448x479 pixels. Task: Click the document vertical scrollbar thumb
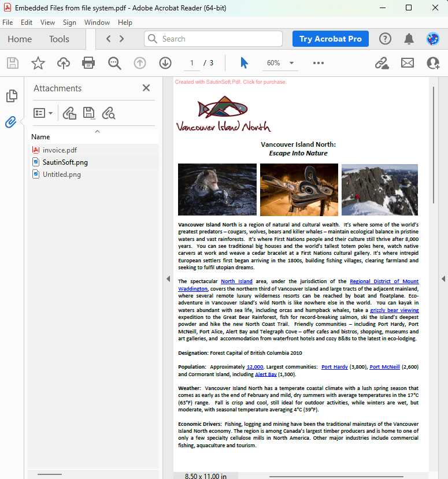434,145
